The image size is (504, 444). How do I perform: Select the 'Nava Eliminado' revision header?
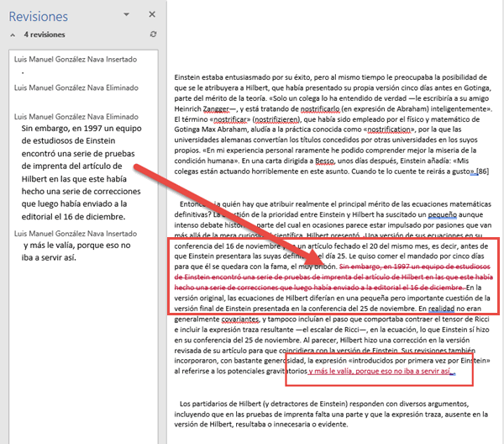[x=76, y=108]
